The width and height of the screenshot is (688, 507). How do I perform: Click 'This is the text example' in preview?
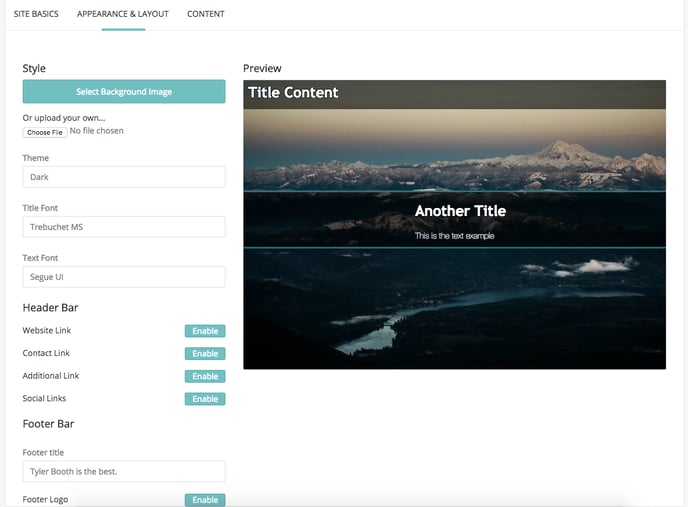pos(455,236)
